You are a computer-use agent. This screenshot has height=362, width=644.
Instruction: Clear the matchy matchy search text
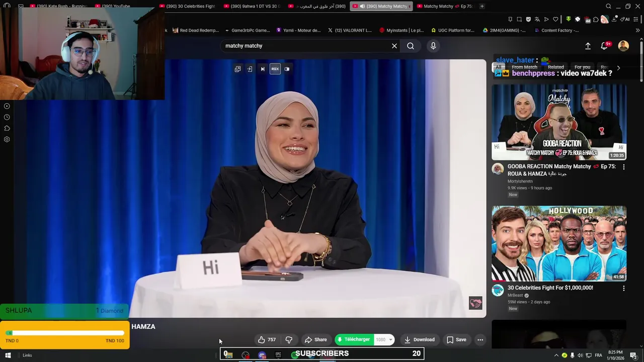click(x=394, y=46)
